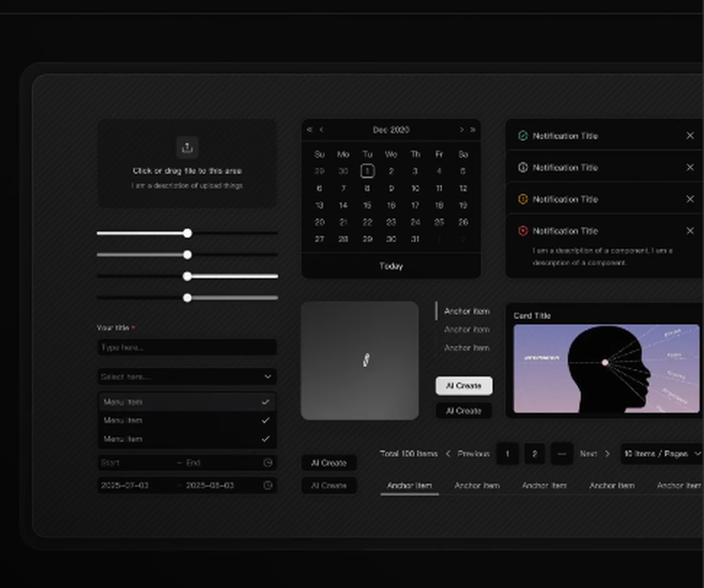
Task: Uncheck the first Menu Item checkmark
Action: click(265, 401)
